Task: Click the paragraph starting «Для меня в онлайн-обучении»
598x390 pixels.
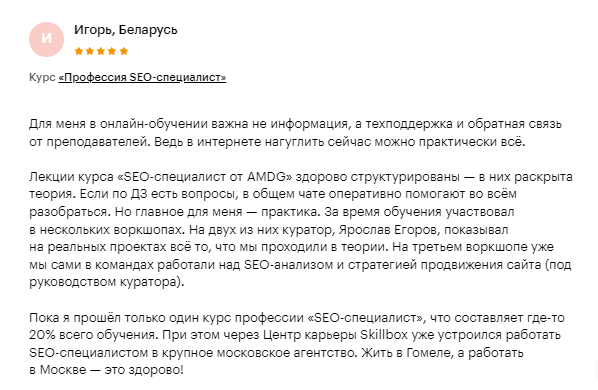Action: click(296, 133)
